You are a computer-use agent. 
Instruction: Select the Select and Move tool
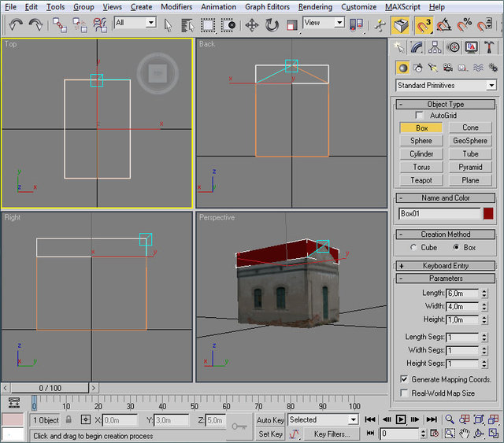click(252, 24)
